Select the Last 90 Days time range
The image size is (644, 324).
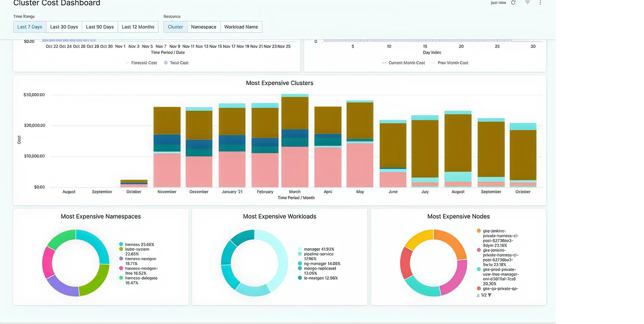pyautogui.click(x=100, y=27)
